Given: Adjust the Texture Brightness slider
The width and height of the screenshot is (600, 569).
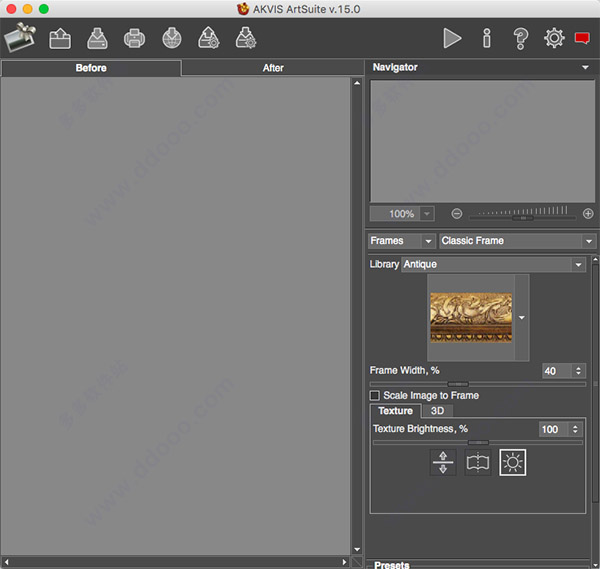Looking at the screenshot, I should (x=478, y=442).
